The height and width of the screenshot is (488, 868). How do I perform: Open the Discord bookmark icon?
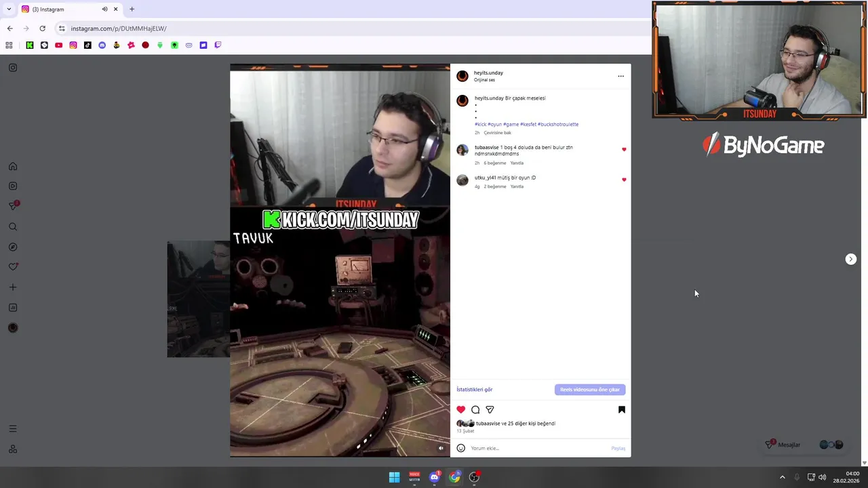[102, 45]
